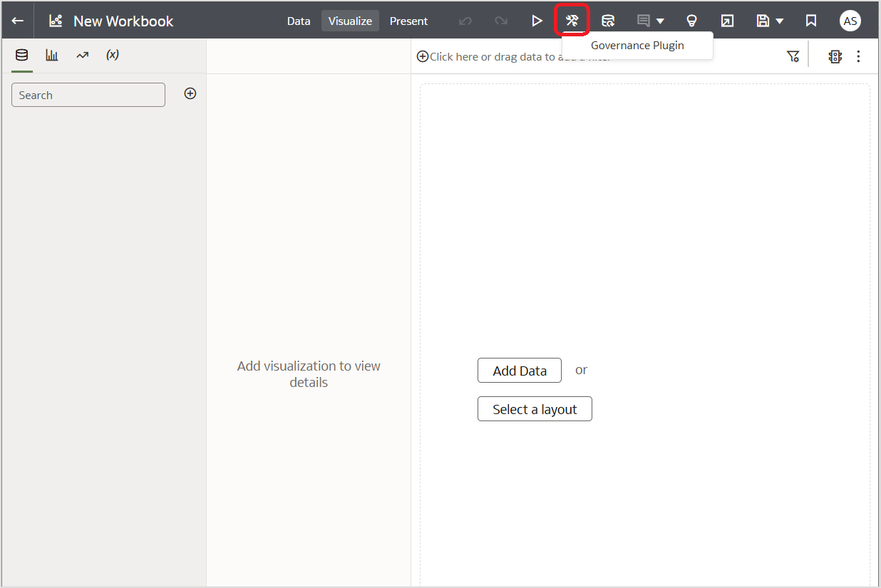This screenshot has height=588, width=881.
Task: Preview the workbook with the play icon
Action: (537, 21)
